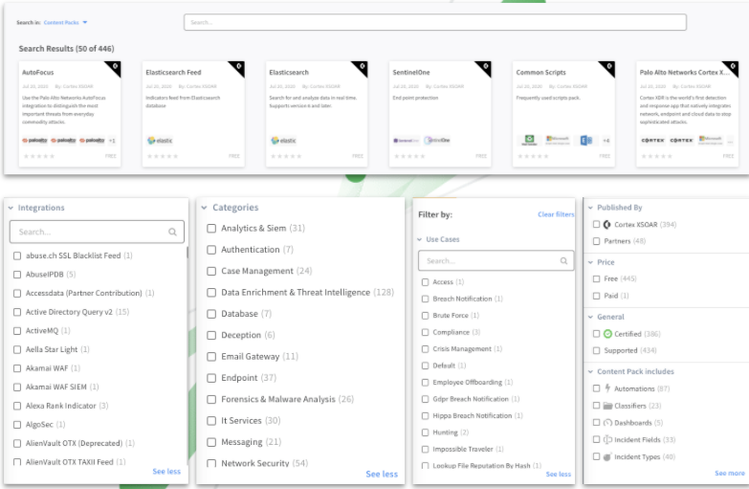The width and height of the screenshot is (749, 489).
Task: Click the Cortex XSOAR publisher logo icon
Action: [607, 224]
